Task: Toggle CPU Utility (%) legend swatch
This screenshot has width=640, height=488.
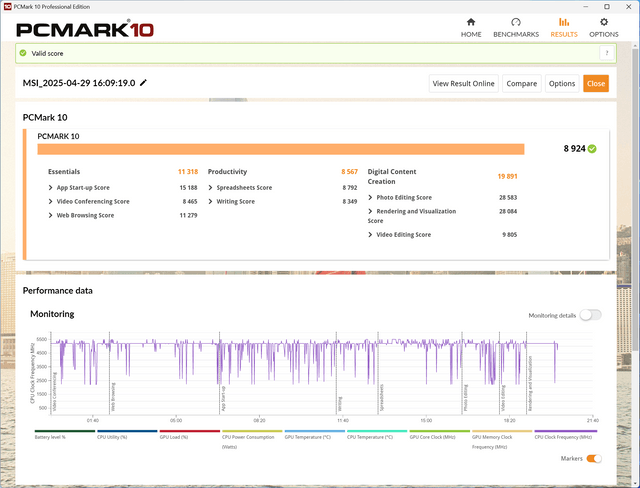Action: tap(127, 431)
